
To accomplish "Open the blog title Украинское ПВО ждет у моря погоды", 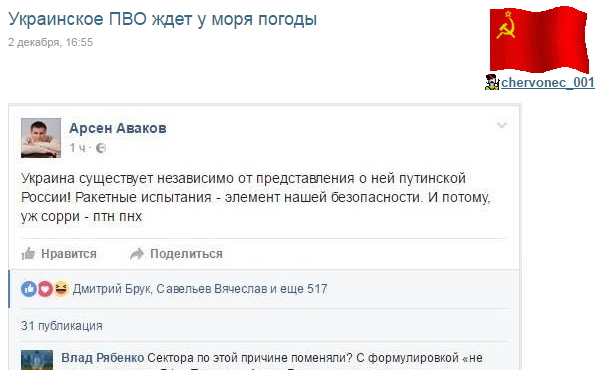I will tap(162, 19).
